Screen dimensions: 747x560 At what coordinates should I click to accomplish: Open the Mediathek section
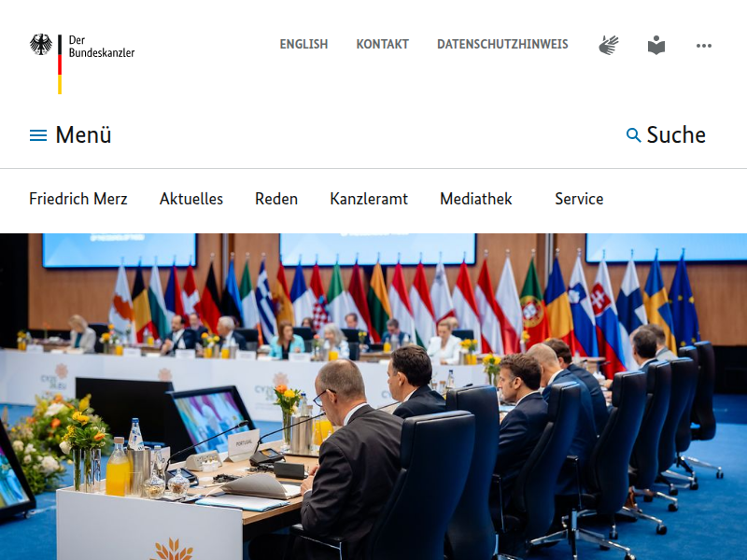tap(476, 199)
